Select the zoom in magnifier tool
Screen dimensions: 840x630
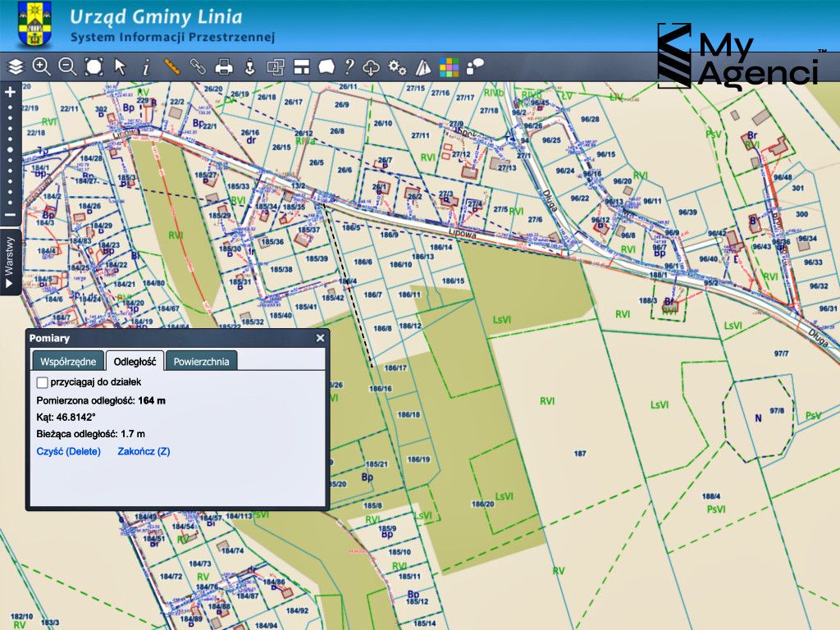[x=41, y=66]
